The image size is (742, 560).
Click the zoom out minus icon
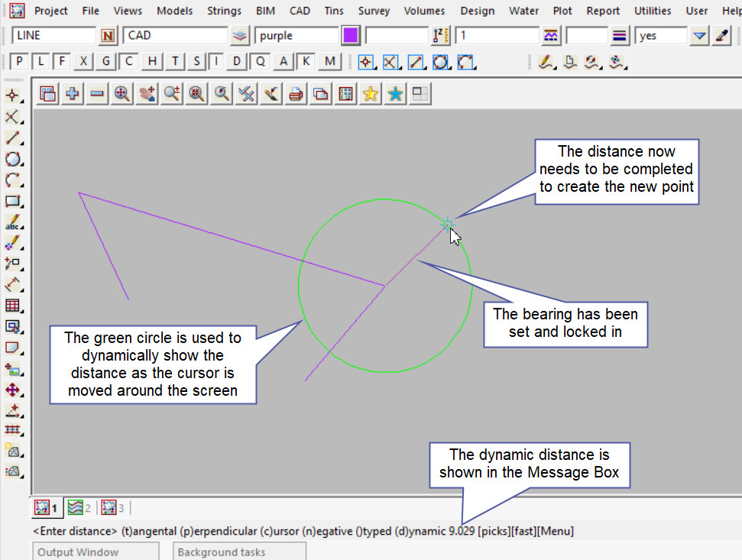tap(97, 93)
